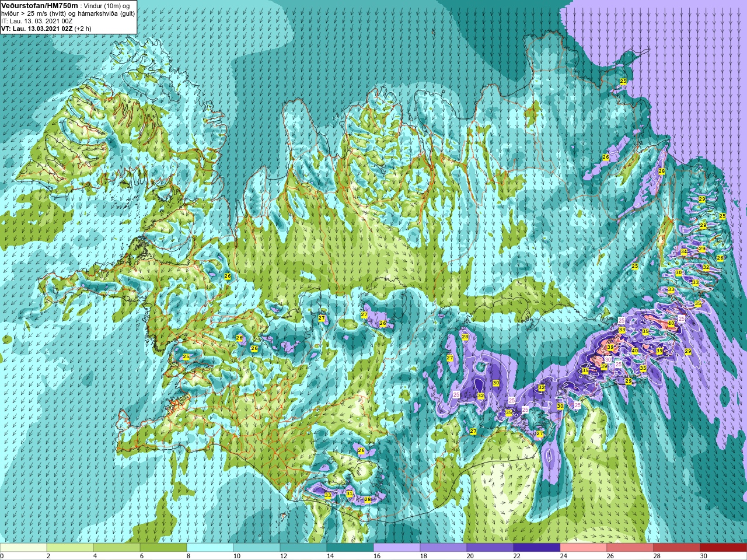This screenshot has width=747, height=560.
Task: Click the white contour label reading 30
Action: (608, 359)
